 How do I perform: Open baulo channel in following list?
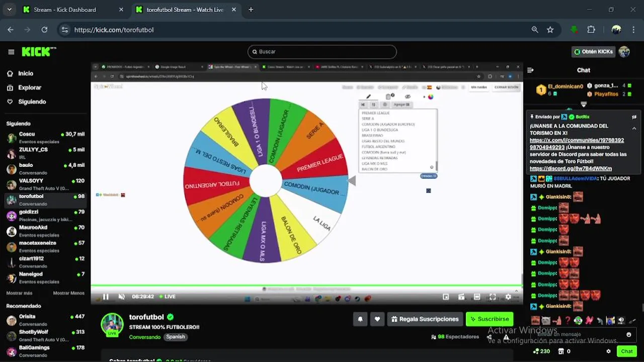tap(45, 168)
